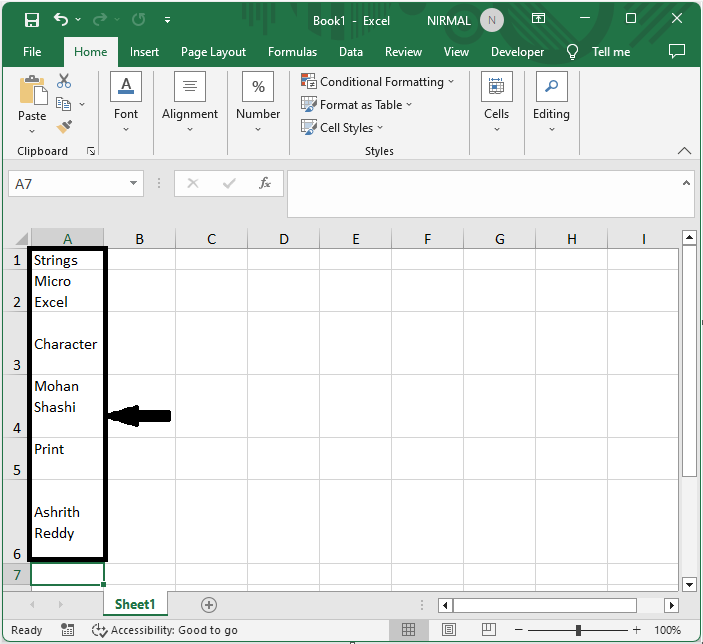Click the NIRMAL account avatar
703x644 pixels.
click(x=492, y=20)
